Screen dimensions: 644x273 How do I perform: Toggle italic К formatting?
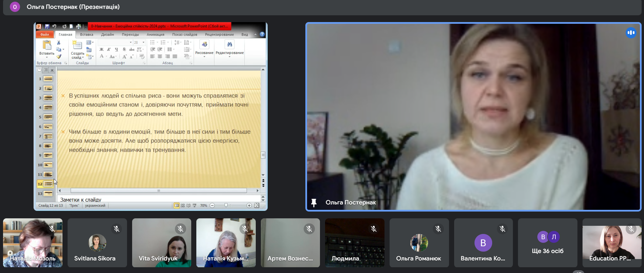[109, 50]
